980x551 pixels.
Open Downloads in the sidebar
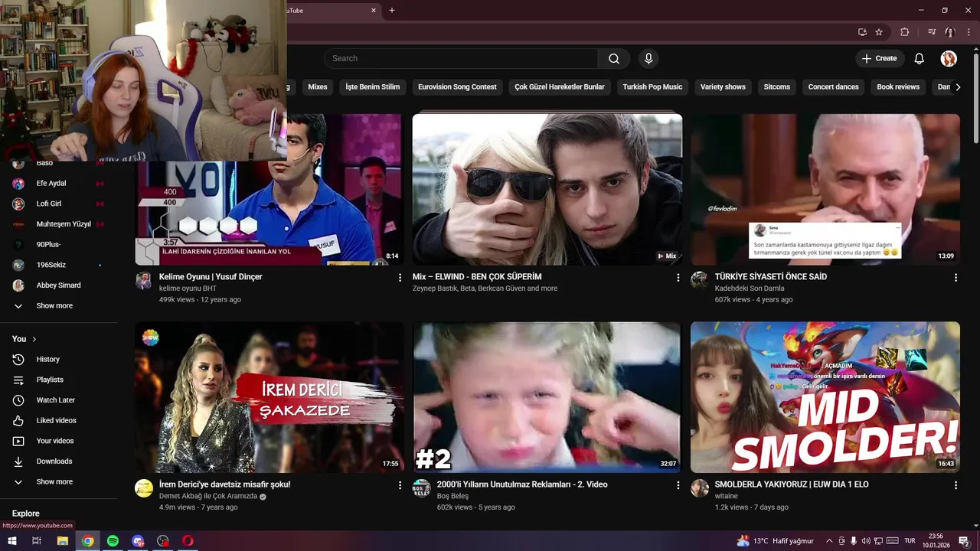tap(60, 461)
